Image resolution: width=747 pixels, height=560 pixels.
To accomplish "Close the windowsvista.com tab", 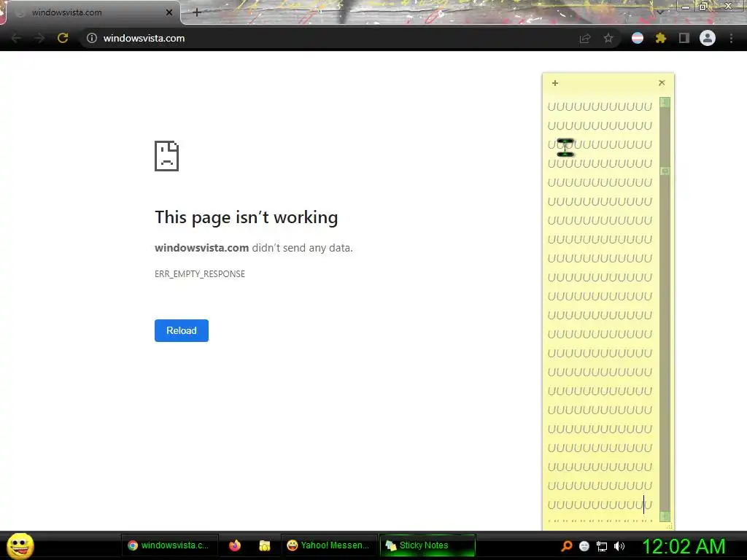I will [169, 12].
